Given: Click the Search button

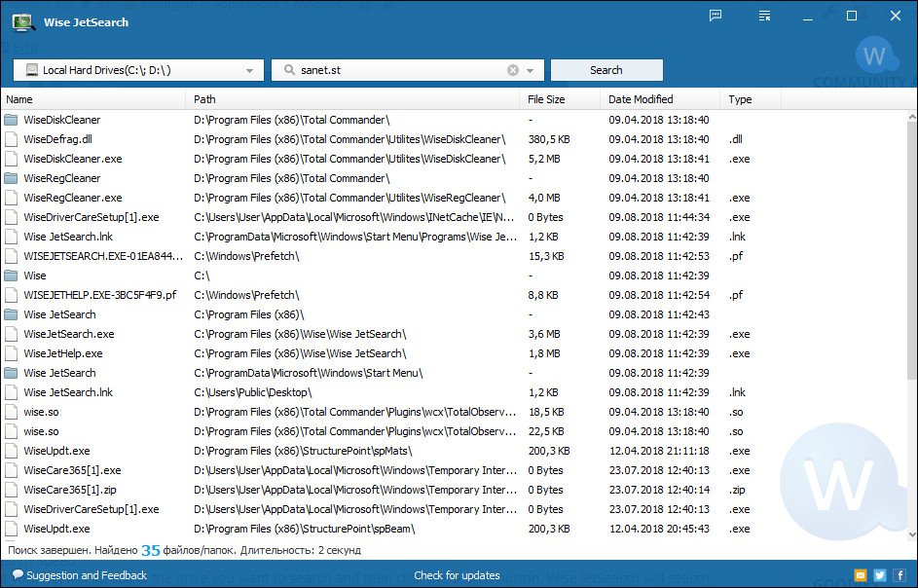Looking at the screenshot, I should coord(606,70).
